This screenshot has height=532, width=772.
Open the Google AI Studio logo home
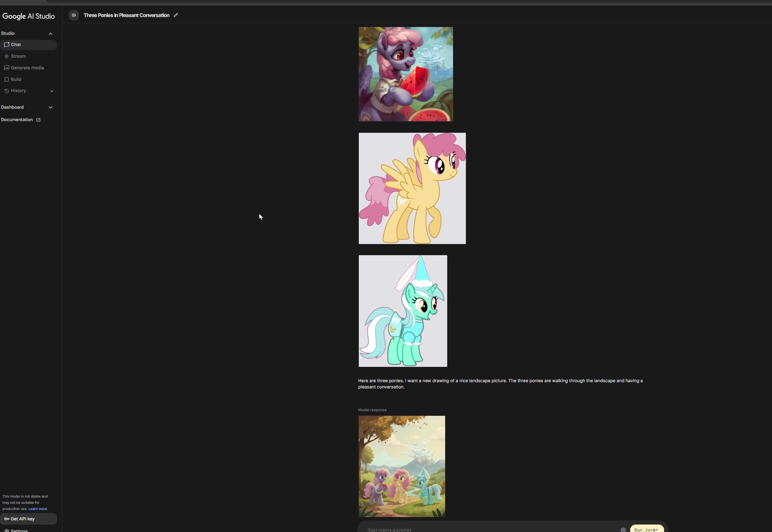[29, 16]
